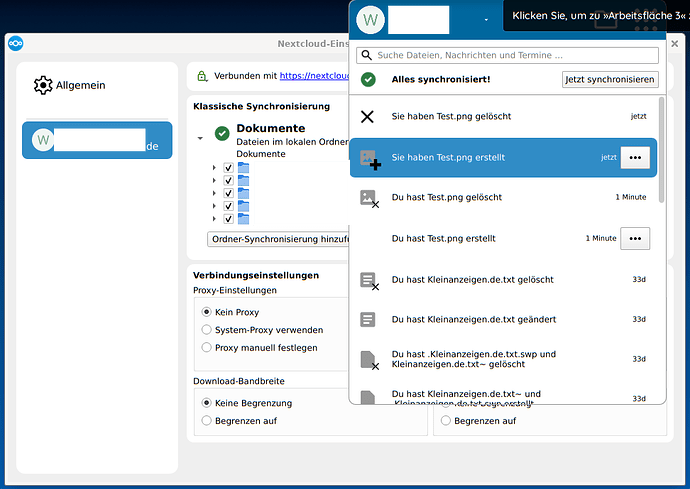This screenshot has height=489, width=690.
Task: Click Jetzt synchronisieren button
Action: click(x=610, y=79)
